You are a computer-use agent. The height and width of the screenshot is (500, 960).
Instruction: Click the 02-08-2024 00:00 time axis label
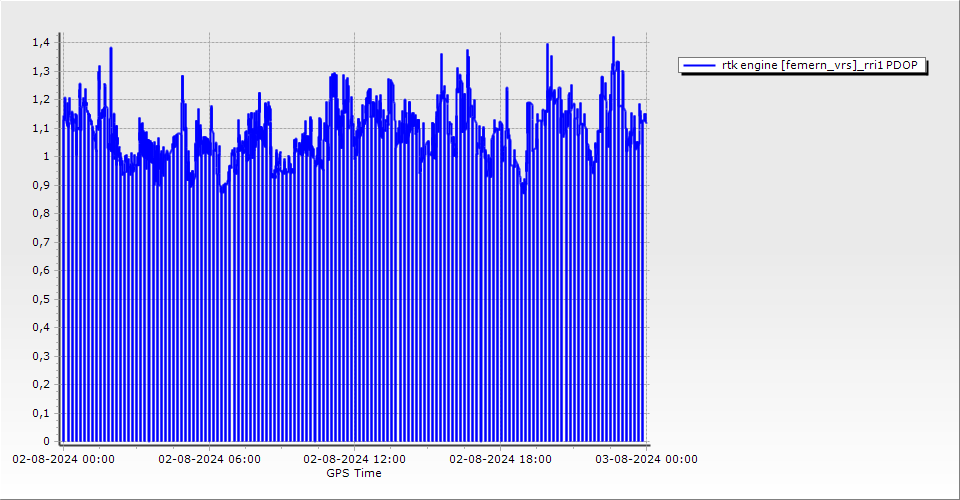pos(63,460)
